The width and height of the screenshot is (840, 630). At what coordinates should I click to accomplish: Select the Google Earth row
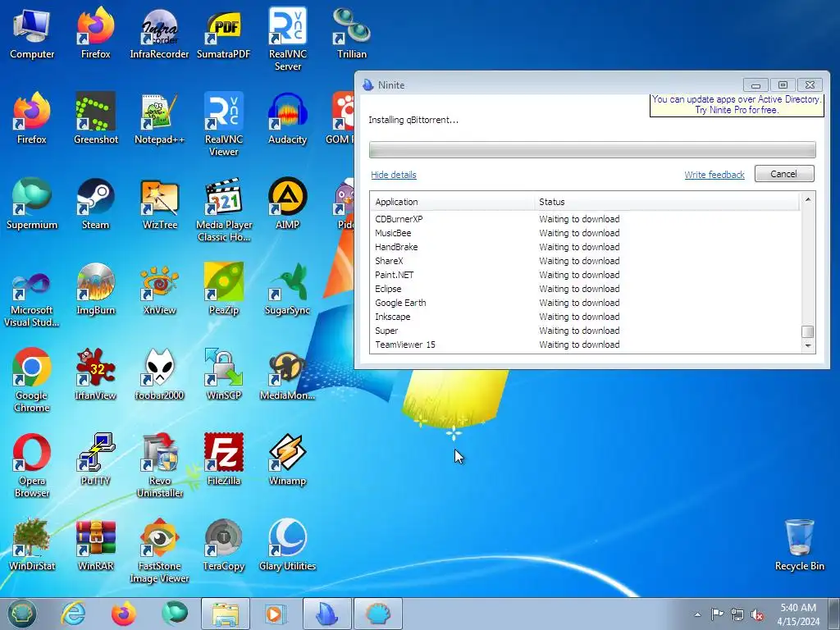586,303
